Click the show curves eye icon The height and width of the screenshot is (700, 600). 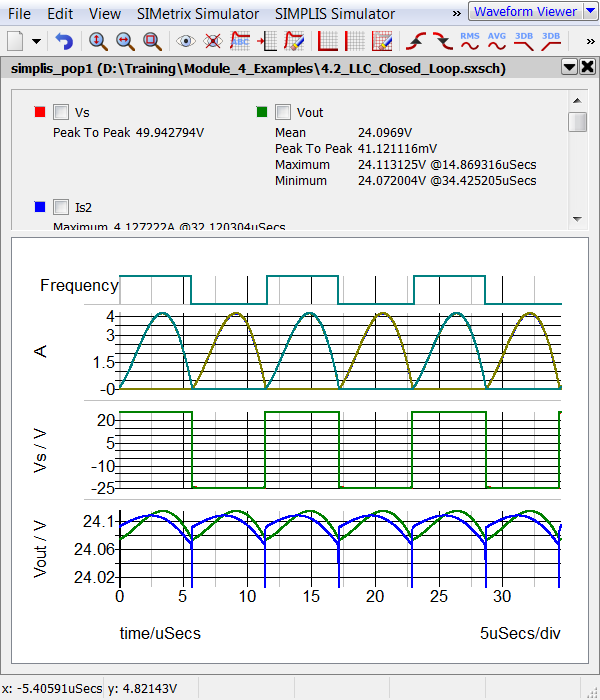click(185, 42)
